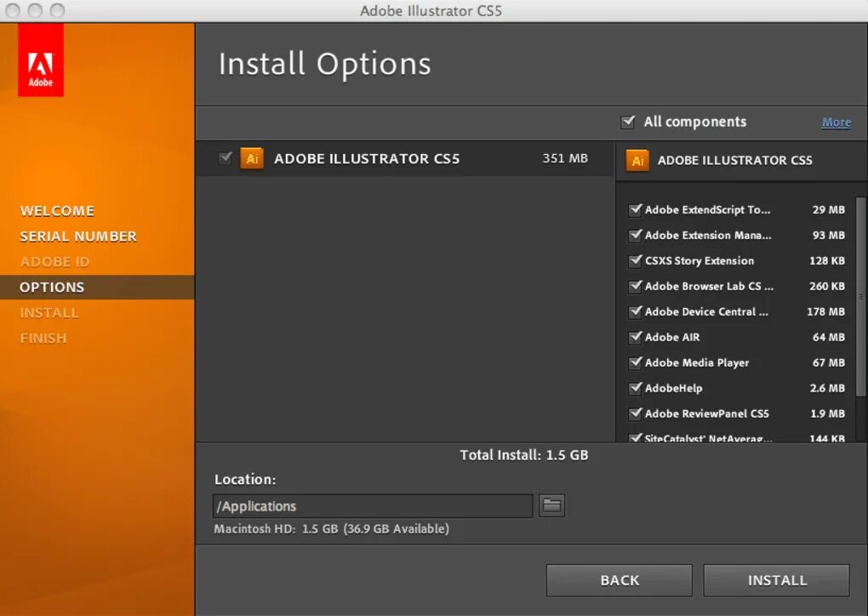Uncheck Adobe Media Player component
Screen dimensions: 868x616
635,362
